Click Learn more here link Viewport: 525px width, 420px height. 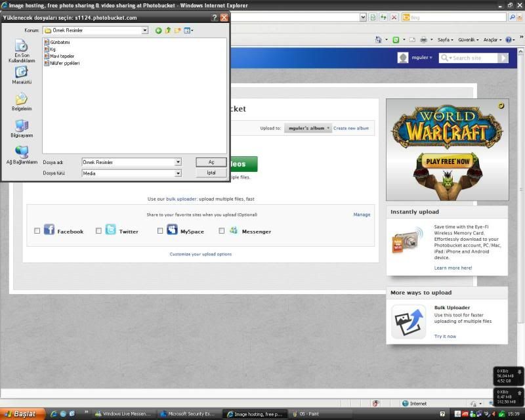point(453,268)
